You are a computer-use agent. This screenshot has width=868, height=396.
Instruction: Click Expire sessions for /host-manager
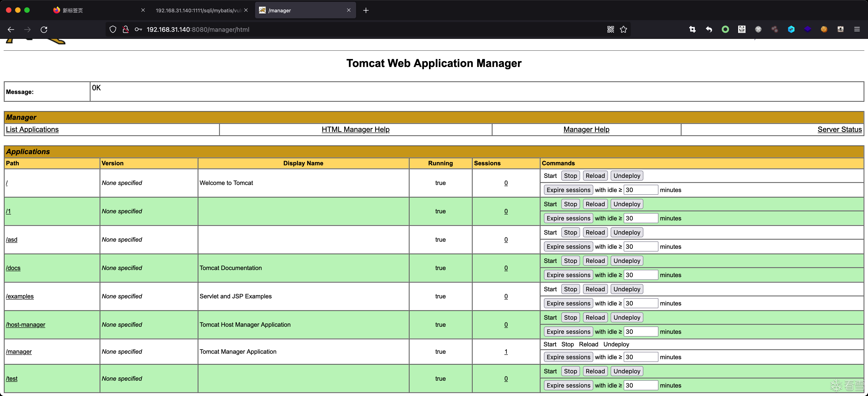(x=568, y=332)
